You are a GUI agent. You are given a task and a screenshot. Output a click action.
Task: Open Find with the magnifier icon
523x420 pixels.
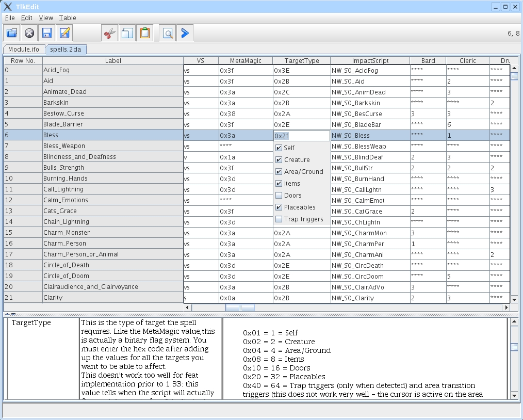pyautogui.click(x=168, y=33)
